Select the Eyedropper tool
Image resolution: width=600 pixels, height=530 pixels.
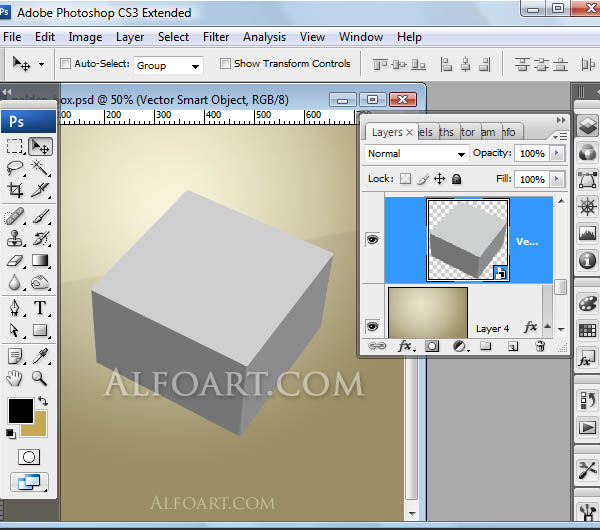40,356
